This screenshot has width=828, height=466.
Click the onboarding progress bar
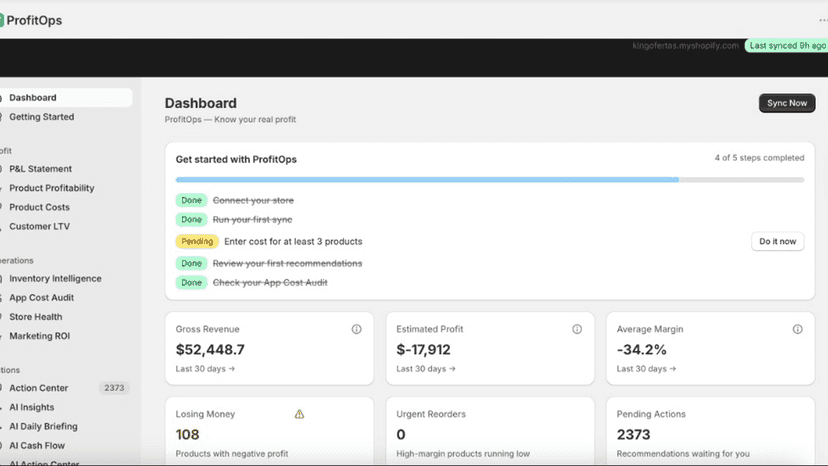[490, 180]
